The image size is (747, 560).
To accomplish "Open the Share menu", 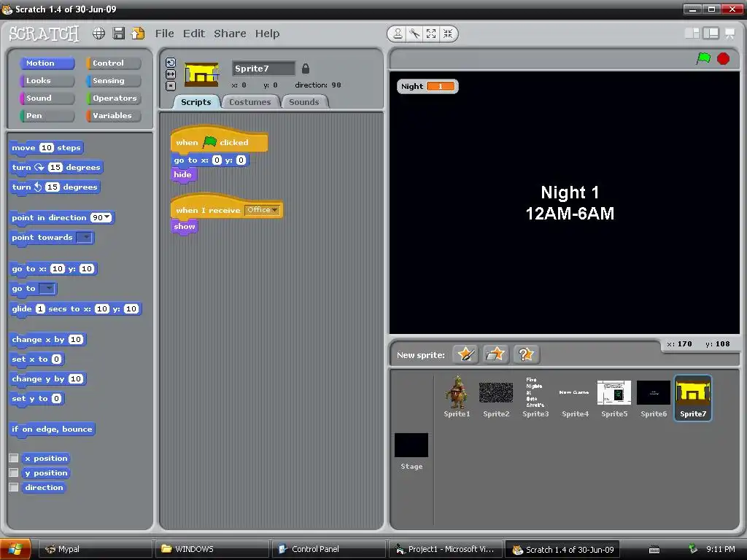I will click(230, 34).
